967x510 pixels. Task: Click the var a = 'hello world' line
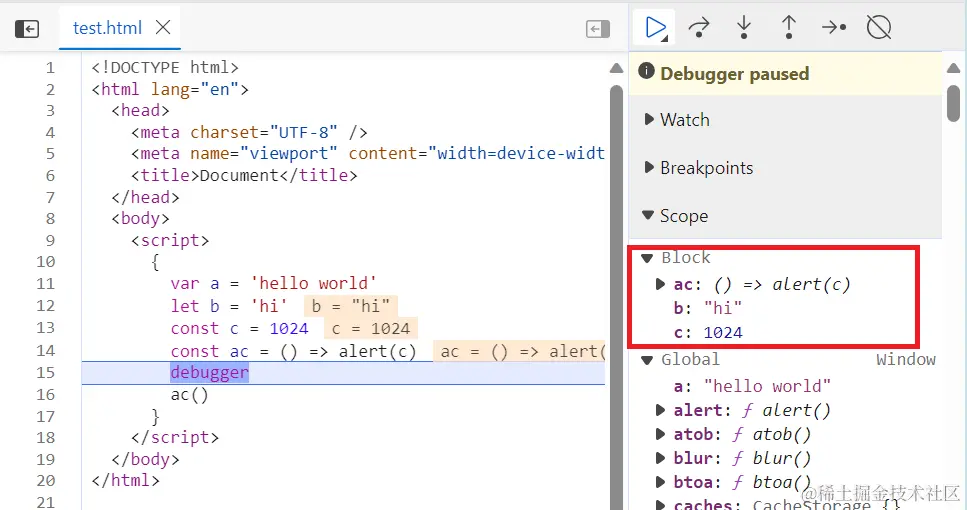(x=274, y=284)
